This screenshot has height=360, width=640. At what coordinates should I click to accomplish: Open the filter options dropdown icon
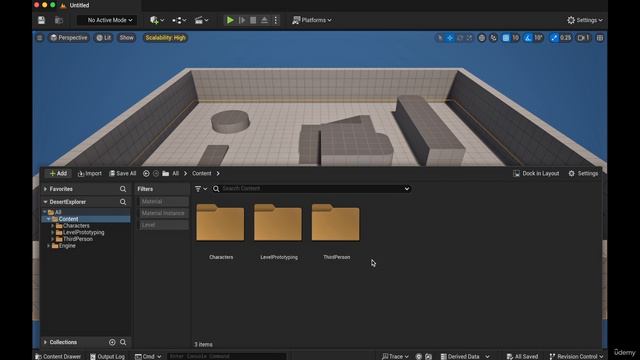coord(201,189)
